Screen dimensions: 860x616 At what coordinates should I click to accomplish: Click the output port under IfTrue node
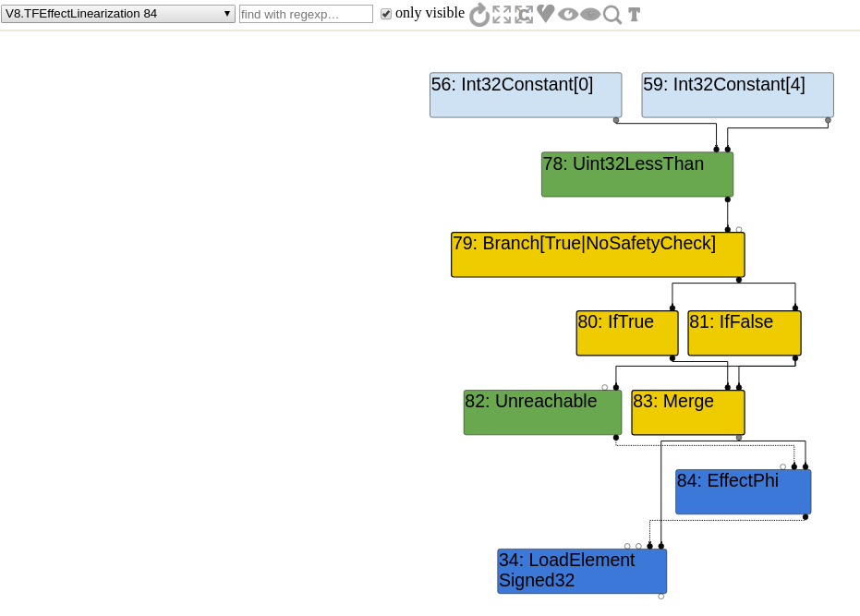(x=672, y=358)
